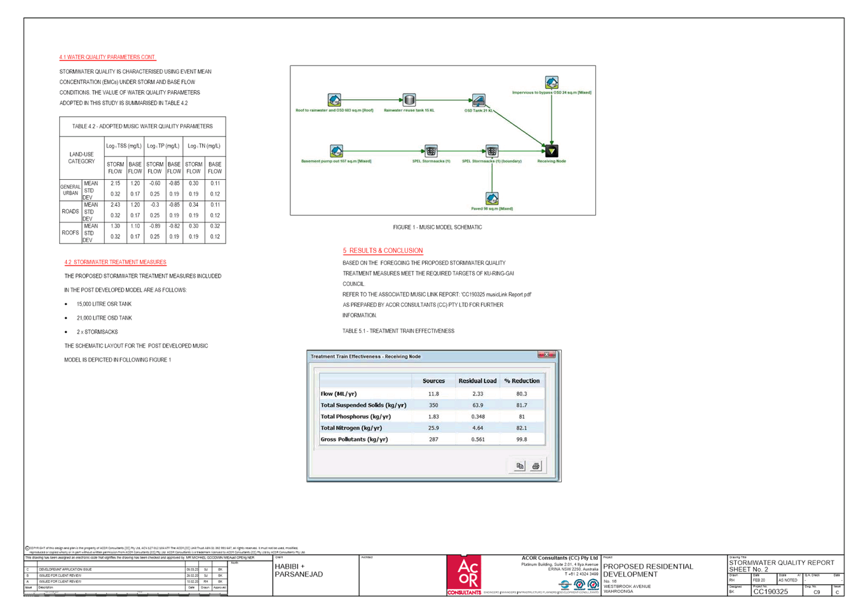868x614 pixels.
Task: Click the 21,000 LITRE OSD TANK bullet
Action: (x=104, y=318)
